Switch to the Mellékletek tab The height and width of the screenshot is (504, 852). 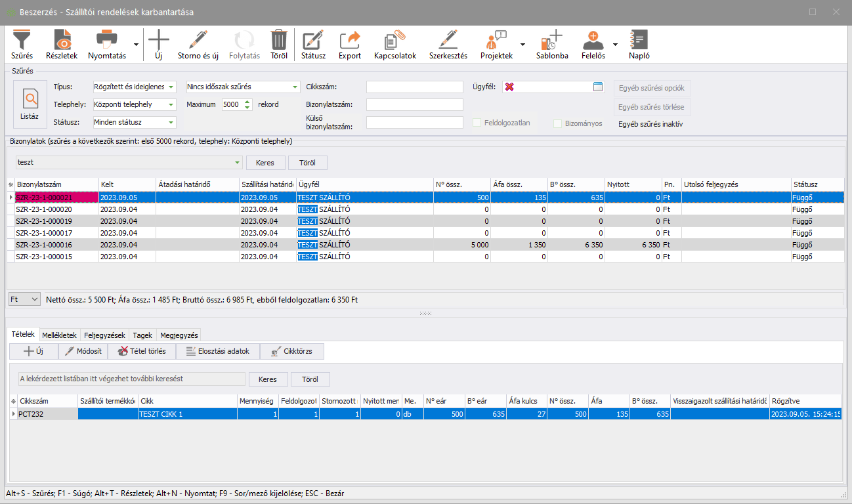click(x=60, y=335)
